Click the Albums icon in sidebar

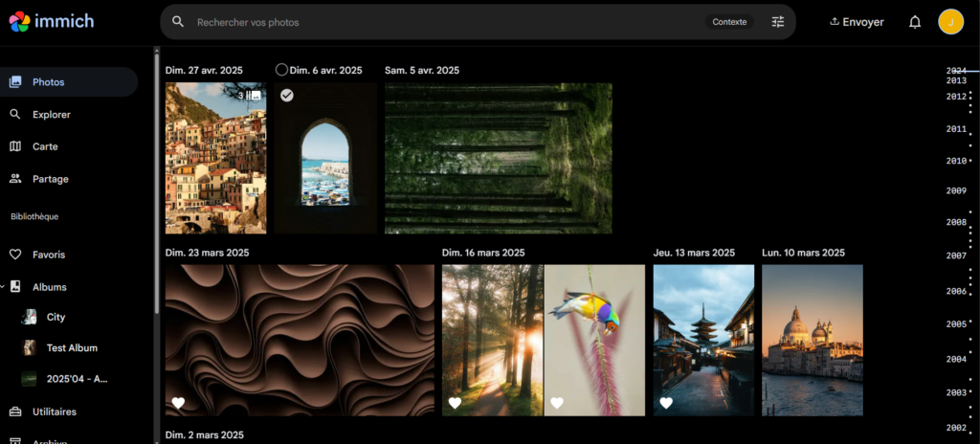pos(15,287)
